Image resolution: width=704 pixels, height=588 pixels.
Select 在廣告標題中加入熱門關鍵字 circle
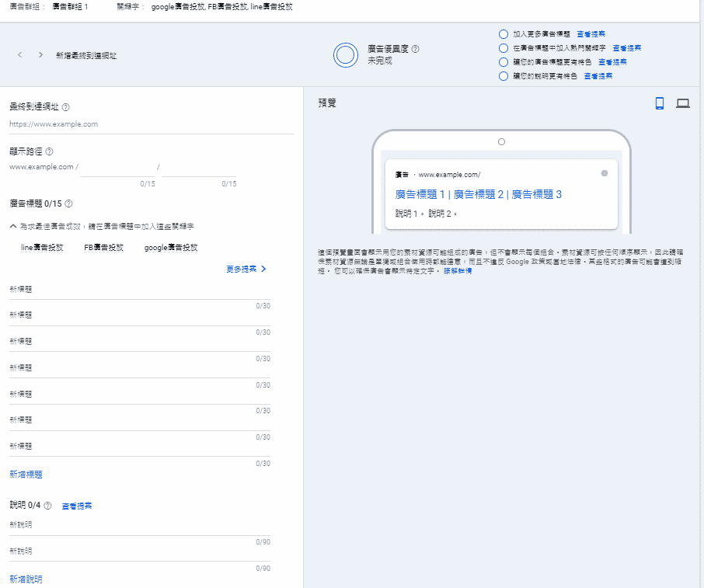[504, 48]
